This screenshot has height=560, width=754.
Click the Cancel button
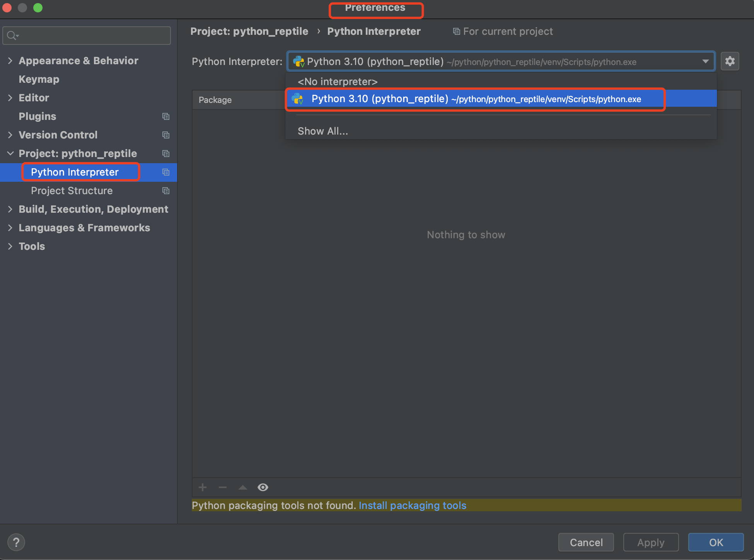click(586, 542)
